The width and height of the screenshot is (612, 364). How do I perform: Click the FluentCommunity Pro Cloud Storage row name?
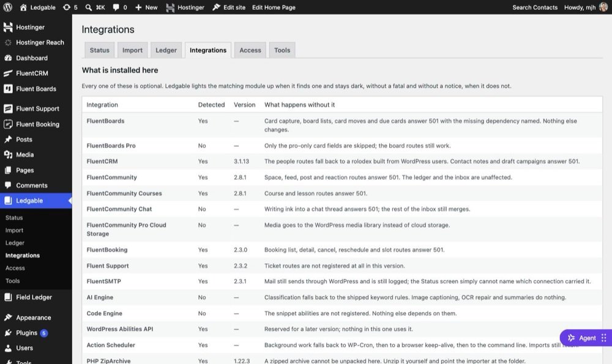127,229
